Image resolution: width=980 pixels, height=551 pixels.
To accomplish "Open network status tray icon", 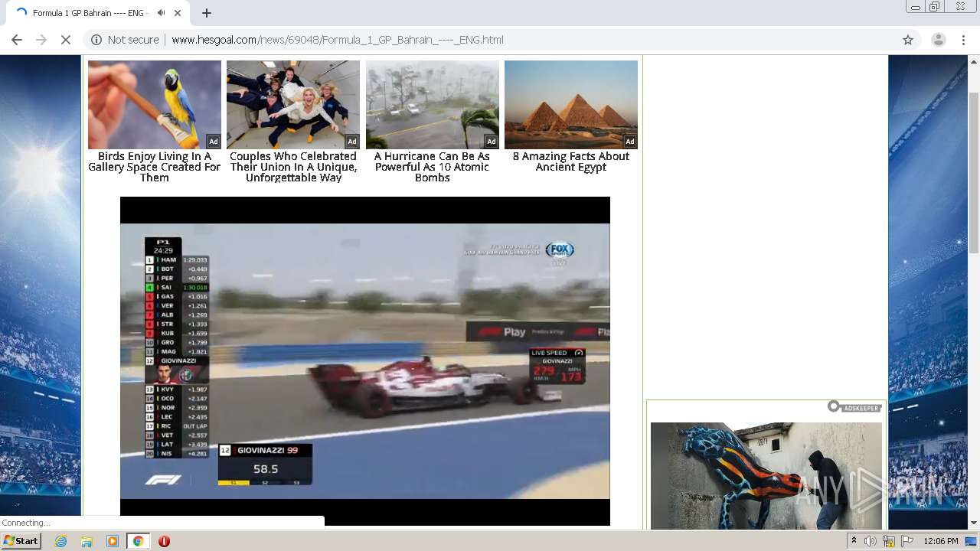I will [x=889, y=541].
